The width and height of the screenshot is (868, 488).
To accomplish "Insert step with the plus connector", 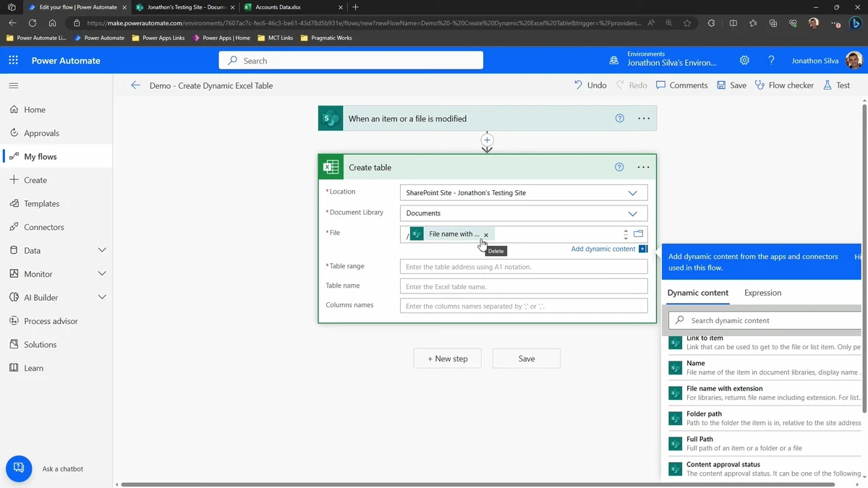I will 487,140.
